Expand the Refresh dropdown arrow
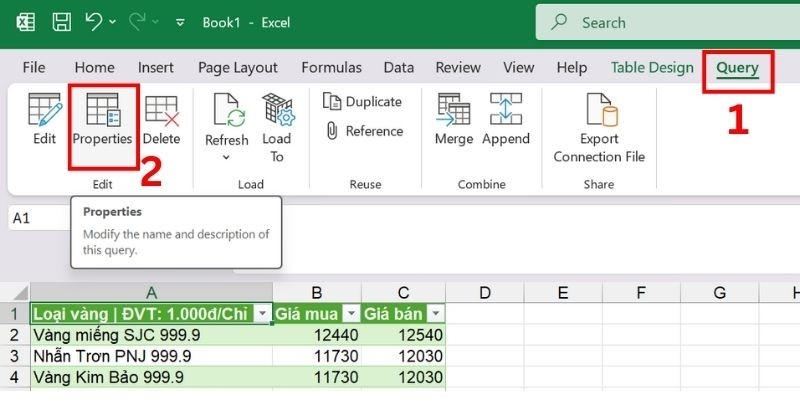Screen dimensions: 800x407 227,158
